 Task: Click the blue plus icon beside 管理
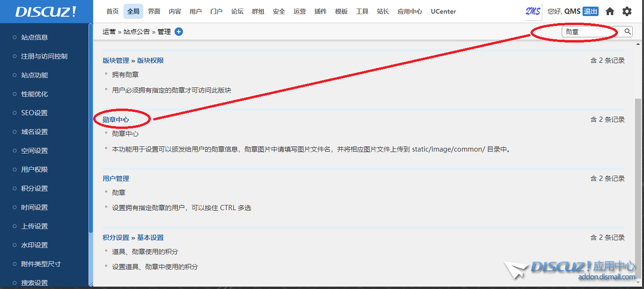(x=179, y=32)
